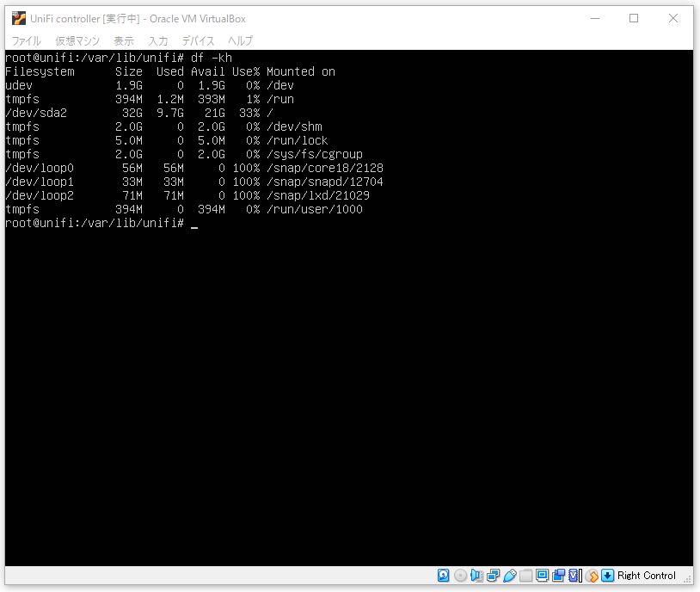Click the /dev/shm mount path

coord(294,126)
